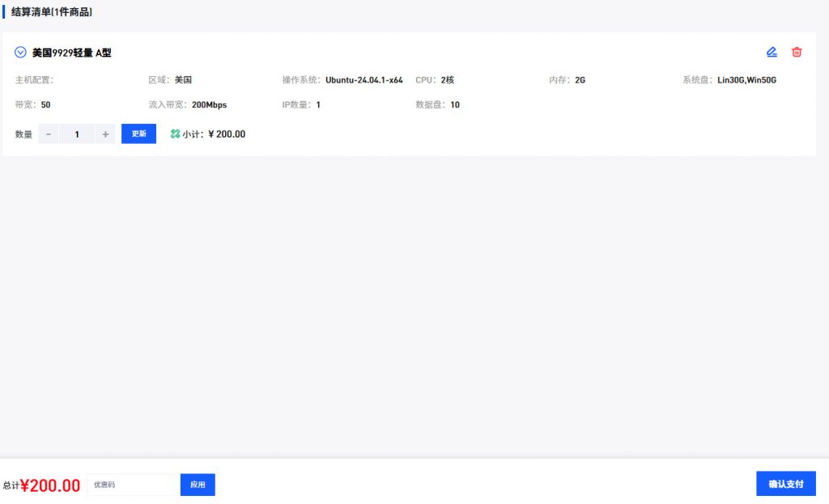The image size is (829, 504).
Task: Delete the item with red trash icon
Action: pos(797,53)
